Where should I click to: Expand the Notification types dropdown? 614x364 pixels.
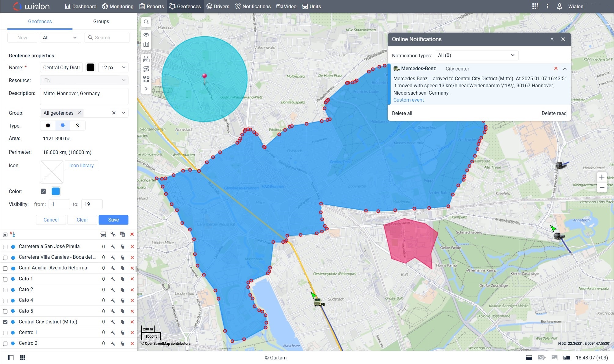click(476, 55)
